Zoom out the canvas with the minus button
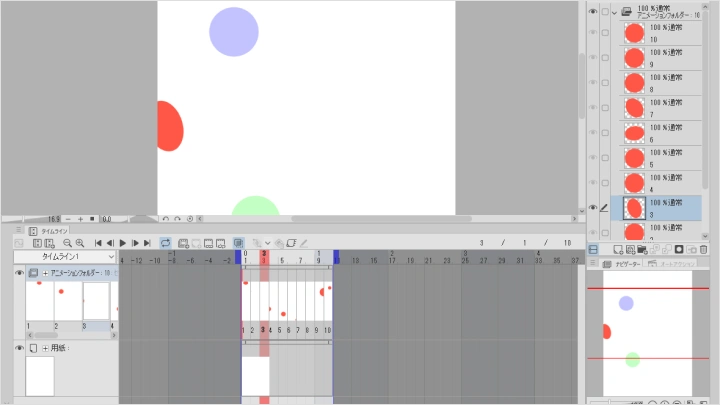 [x=68, y=219]
